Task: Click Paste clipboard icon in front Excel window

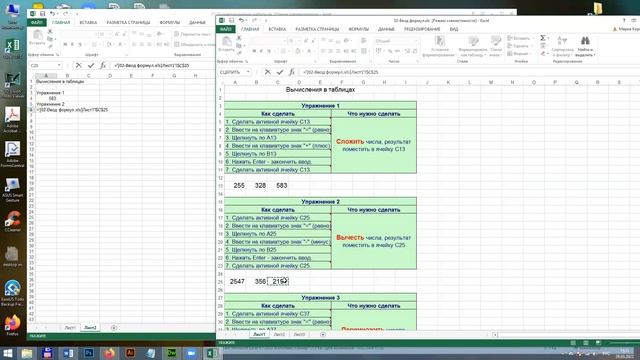Action: 226,41
